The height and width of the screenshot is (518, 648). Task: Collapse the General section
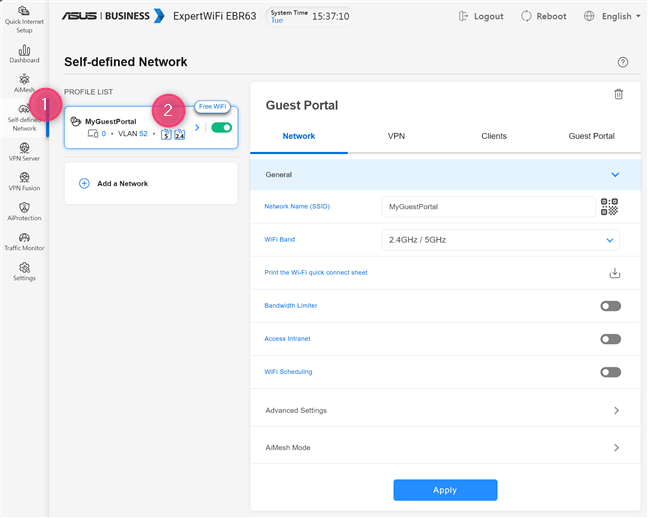point(445,175)
